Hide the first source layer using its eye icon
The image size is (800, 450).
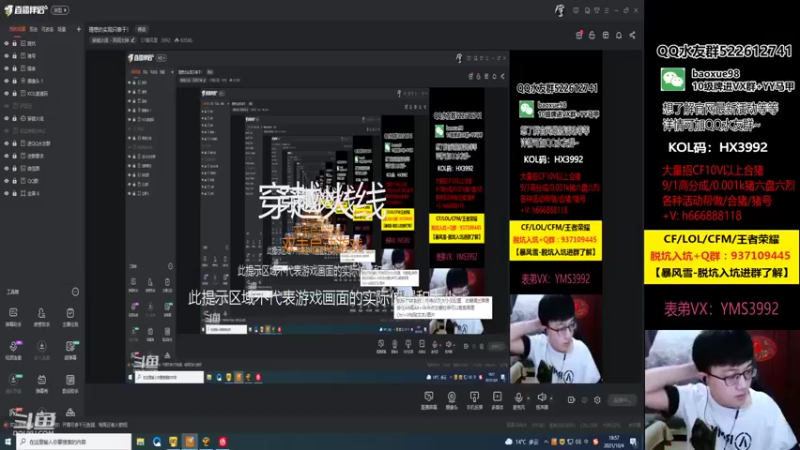point(7,43)
